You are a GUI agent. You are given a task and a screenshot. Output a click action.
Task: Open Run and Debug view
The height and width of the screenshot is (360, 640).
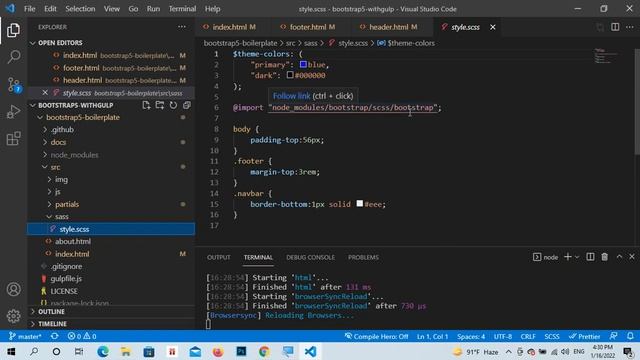pyautogui.click(x=13, y=111)
